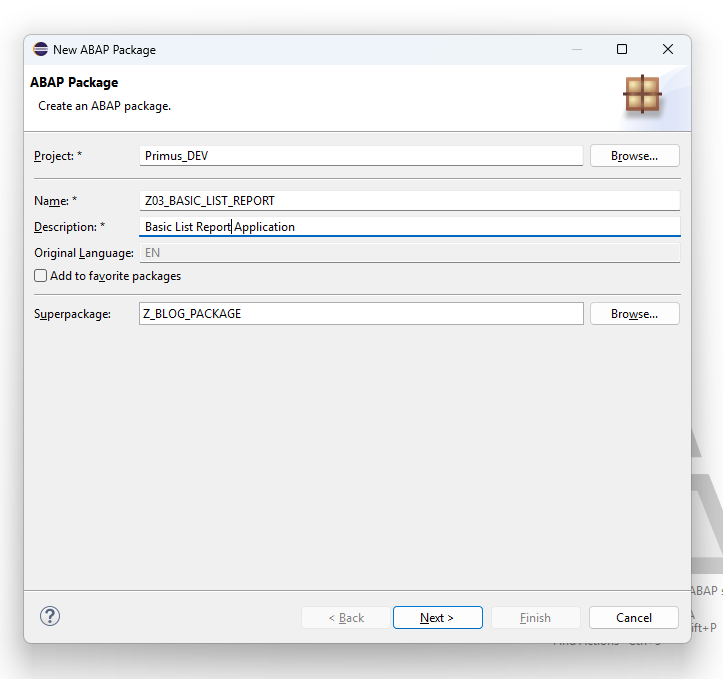The height and width of the screenshot is (679, 723).
Task: Maximize the New ABAP Package dialog
Action: click(x=622, y=49)
